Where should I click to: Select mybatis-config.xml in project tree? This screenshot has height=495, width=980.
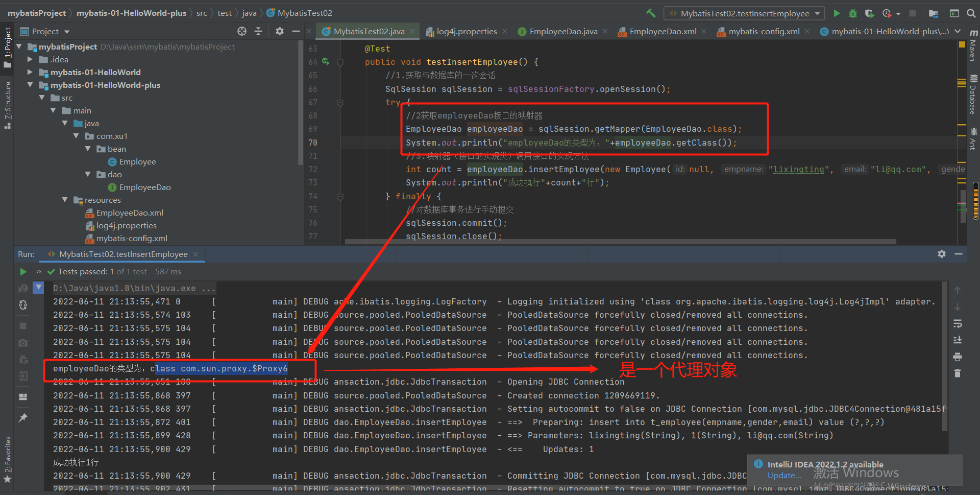[132, 238]
